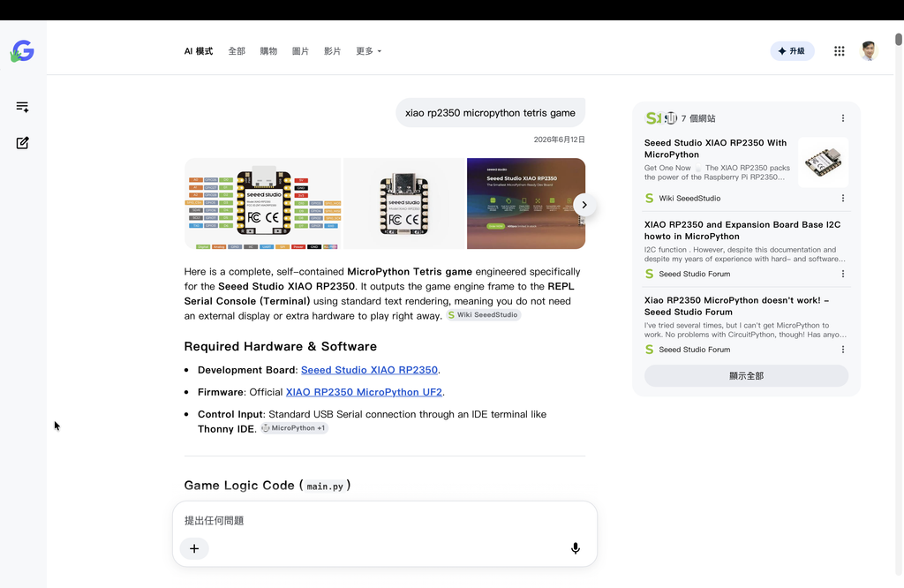Click the Game Logic Code main.py heading
The height and width of the screenshot is (588, 904).
[x=267, y=486]
